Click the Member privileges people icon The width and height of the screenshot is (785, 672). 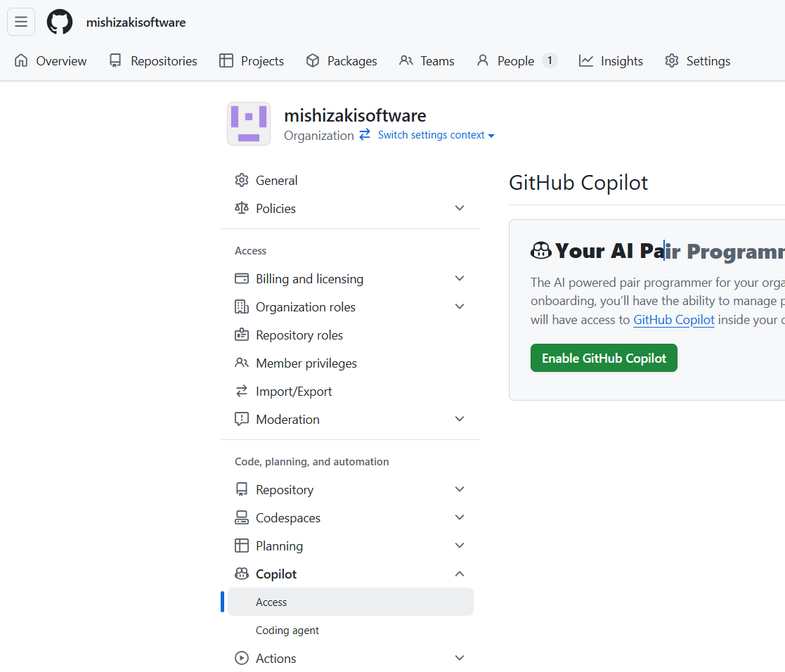[x=242, y=363]
